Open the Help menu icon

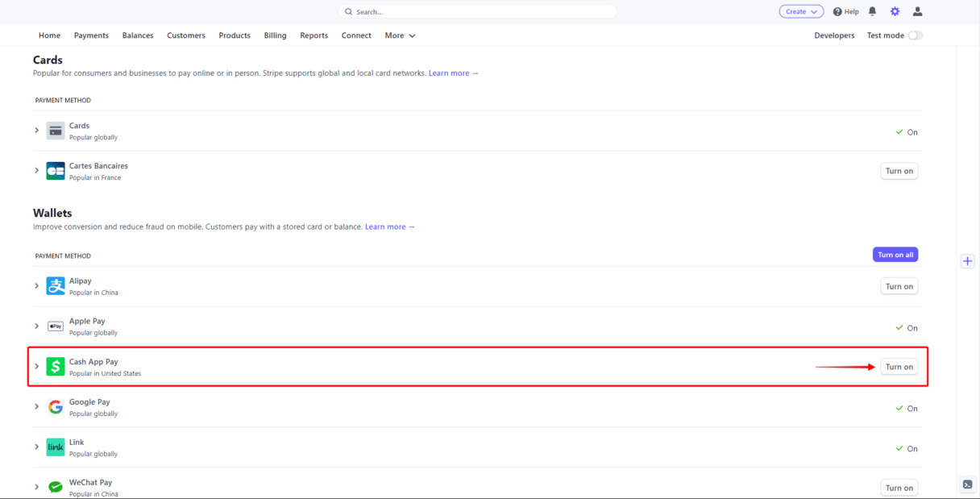point(837,11)
